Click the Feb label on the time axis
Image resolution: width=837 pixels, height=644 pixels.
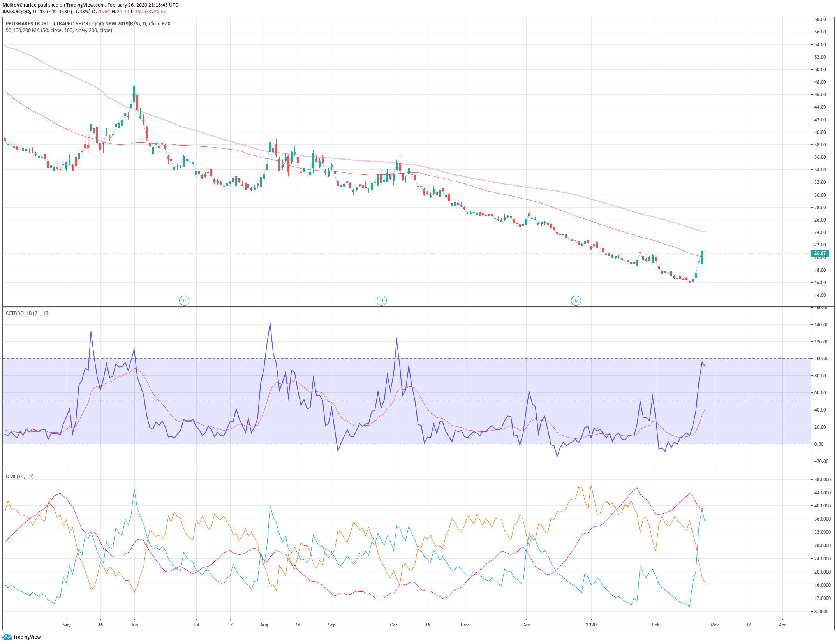[x=656, y=625]
